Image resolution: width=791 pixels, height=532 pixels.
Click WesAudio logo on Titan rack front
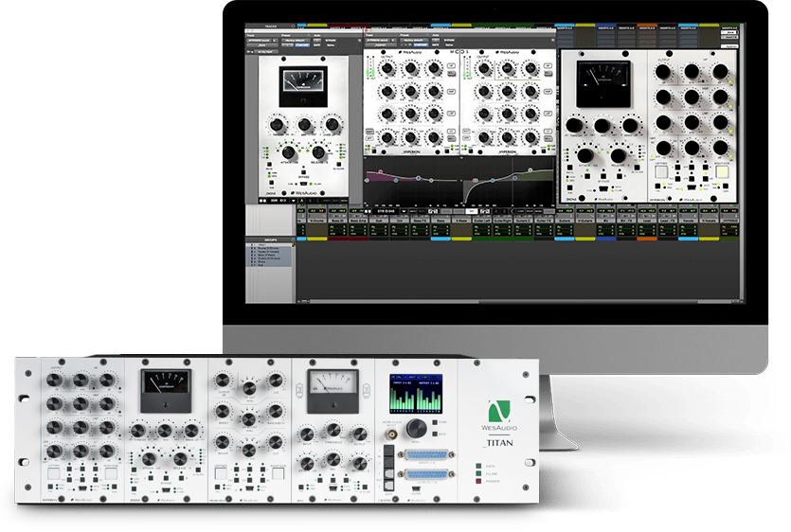[x=499, y=416]
